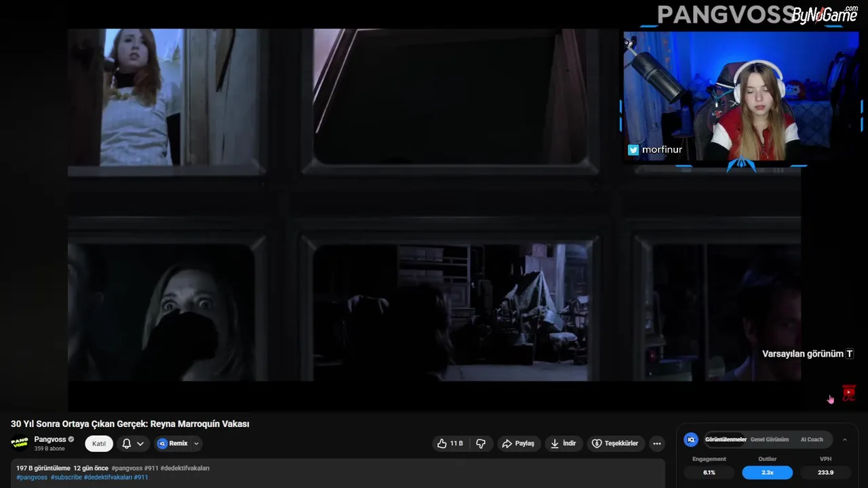
Task: Like the video with 11 B likes
Action: tap(450, 443)
